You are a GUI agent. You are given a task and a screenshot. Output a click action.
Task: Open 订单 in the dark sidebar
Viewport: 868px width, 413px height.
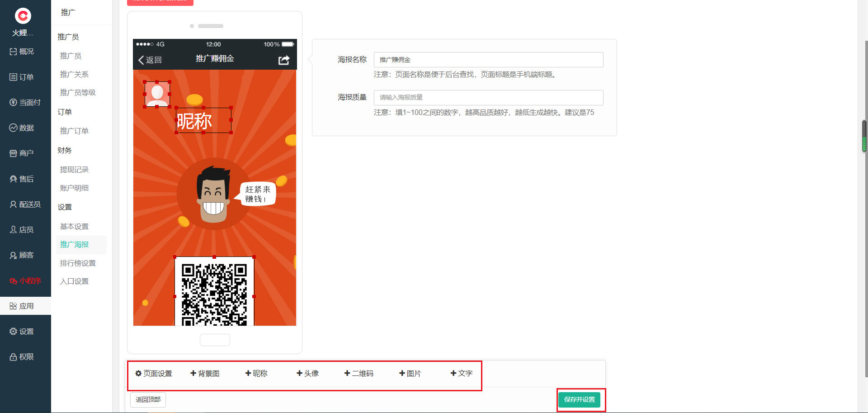(x=22, y=77)
